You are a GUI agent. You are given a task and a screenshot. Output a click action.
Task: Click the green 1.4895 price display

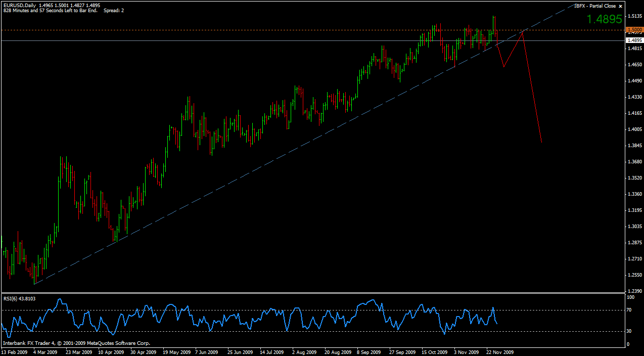click(604, 20)
